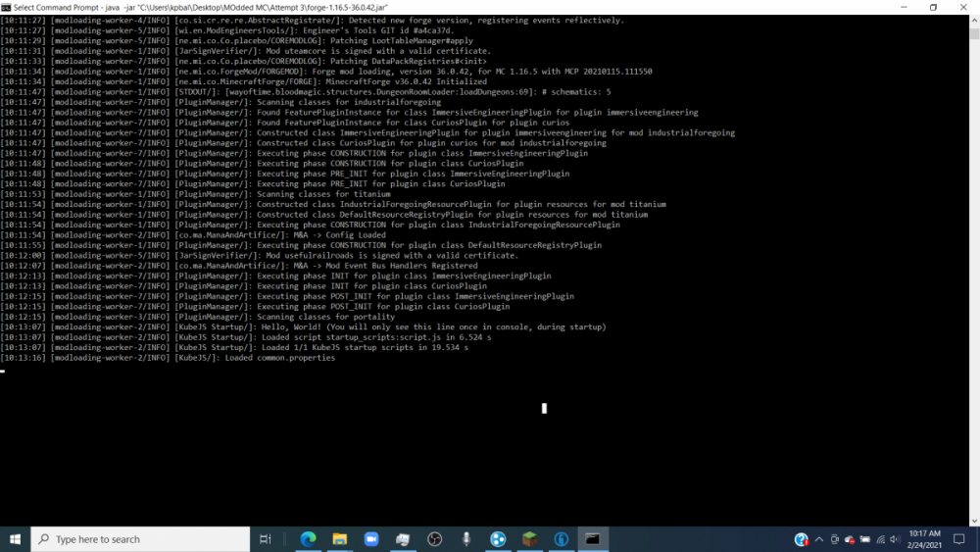This screenshot has height=552, width=980.
Task: Launch Microsoft Edge from the taskbar
Action: [308, 539]
